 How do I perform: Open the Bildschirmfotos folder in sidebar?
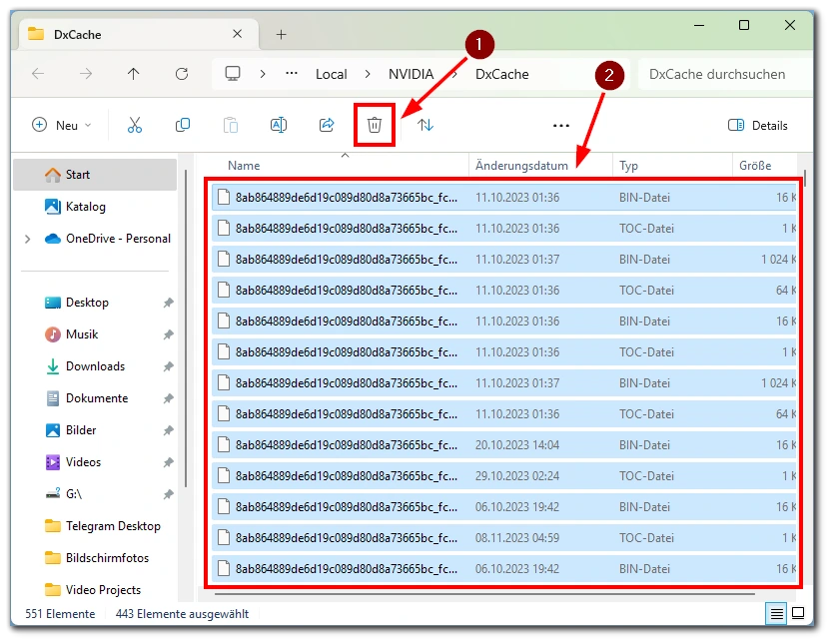95,557
